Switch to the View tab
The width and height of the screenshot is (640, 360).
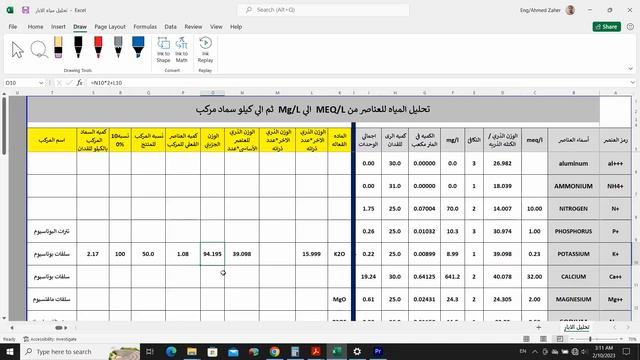(x=216, y=27)
